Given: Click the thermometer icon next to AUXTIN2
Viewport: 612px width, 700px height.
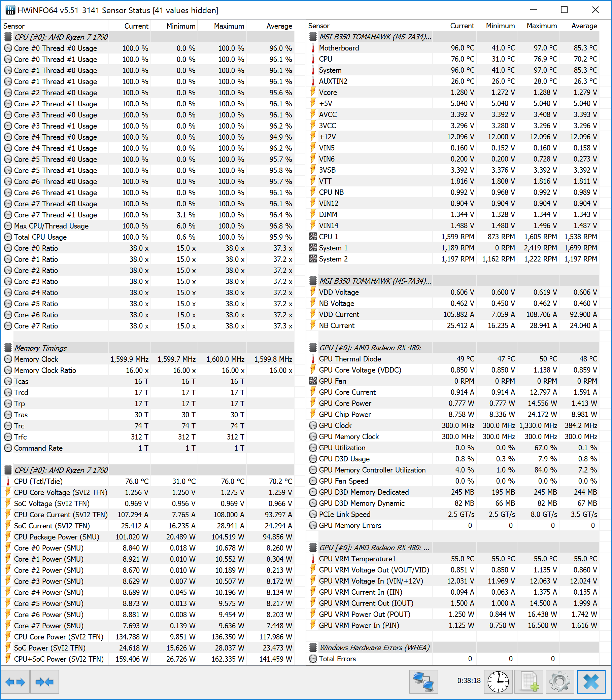Looking at the screenshot, I should tap(313, 81).
